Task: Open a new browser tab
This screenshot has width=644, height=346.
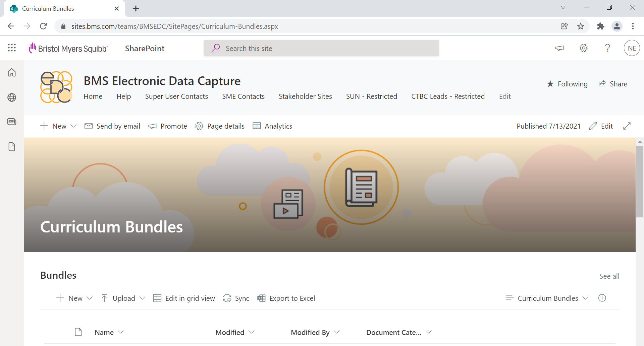Action: [136, 9]
